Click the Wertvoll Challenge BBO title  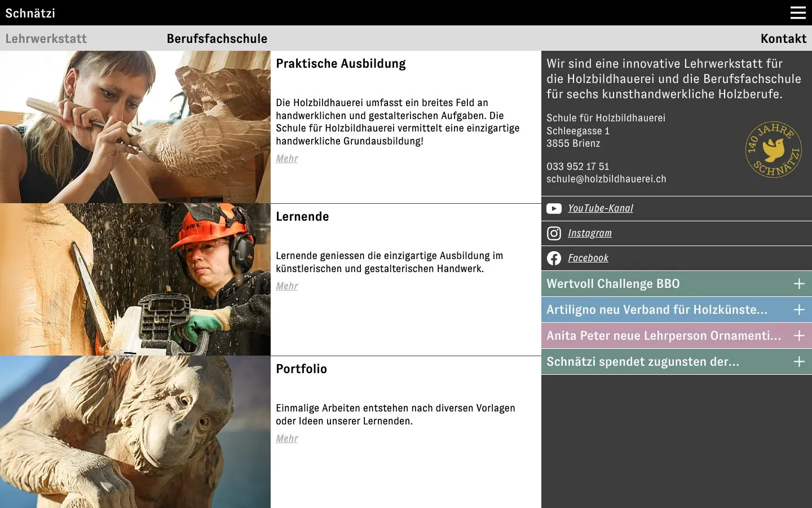coord(613,284)
